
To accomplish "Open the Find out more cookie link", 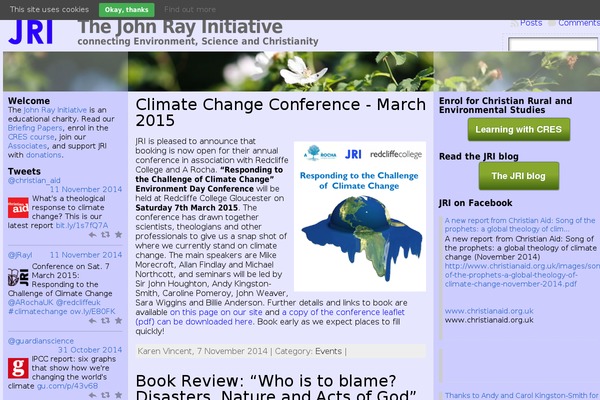I will pos(190,10).
